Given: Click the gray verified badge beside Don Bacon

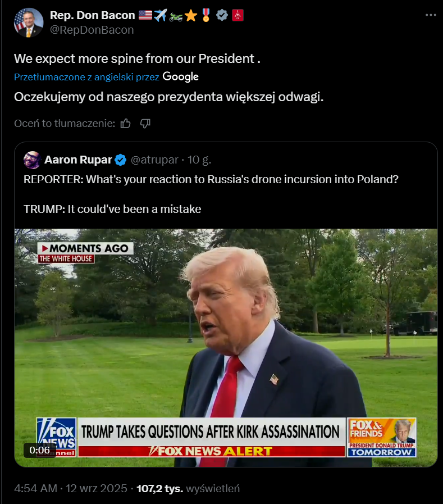Looking at the screenshot, I should [x=222, y=15].
